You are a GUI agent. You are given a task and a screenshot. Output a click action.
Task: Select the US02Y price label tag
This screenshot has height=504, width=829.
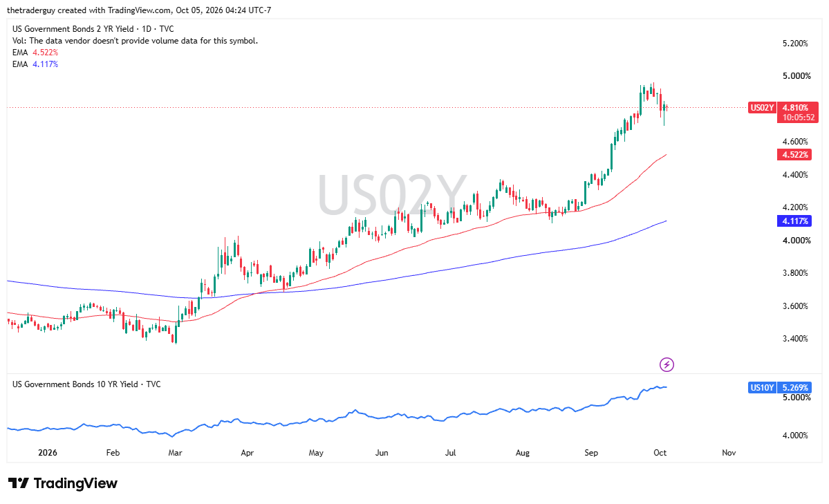[x=762, y=108]
